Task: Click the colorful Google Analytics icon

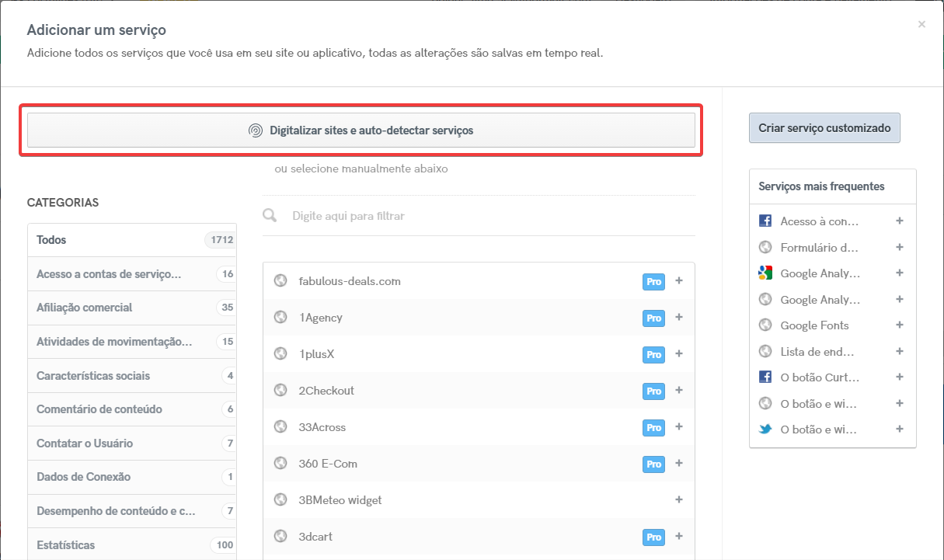Action: click(x=765, y=273)
